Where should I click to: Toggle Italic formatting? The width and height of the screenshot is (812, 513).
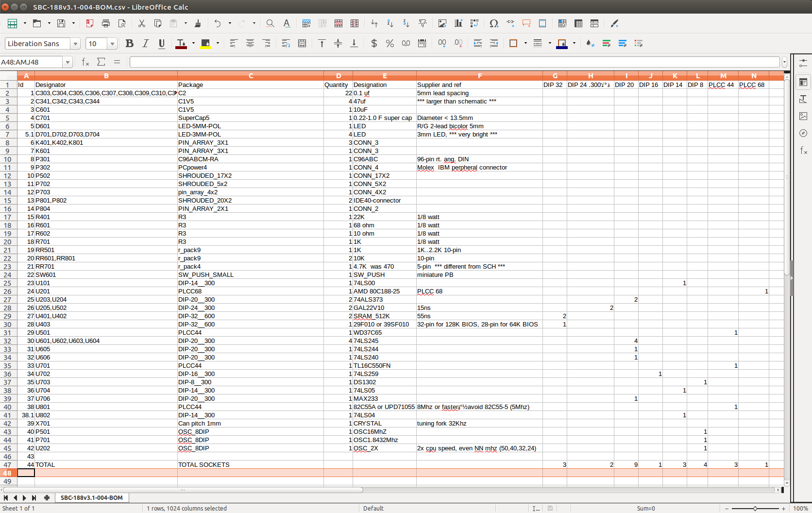coord(145,43)
